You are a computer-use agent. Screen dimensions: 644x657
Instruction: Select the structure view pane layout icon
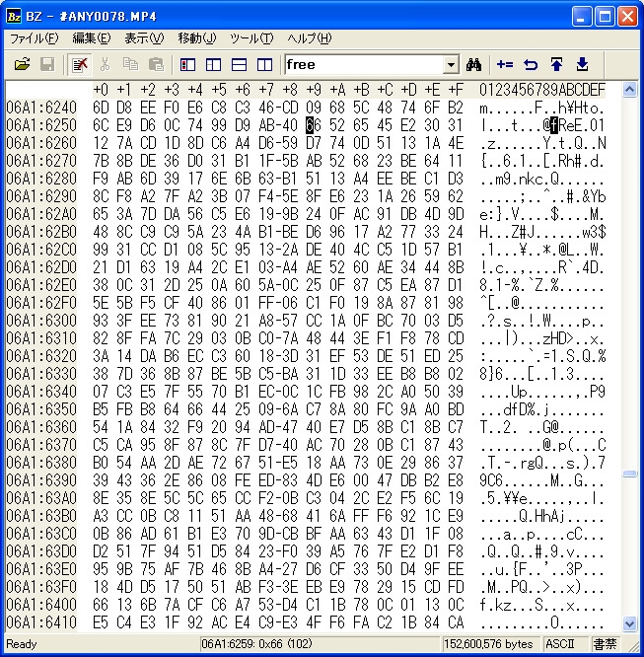[x=213, y=64]
